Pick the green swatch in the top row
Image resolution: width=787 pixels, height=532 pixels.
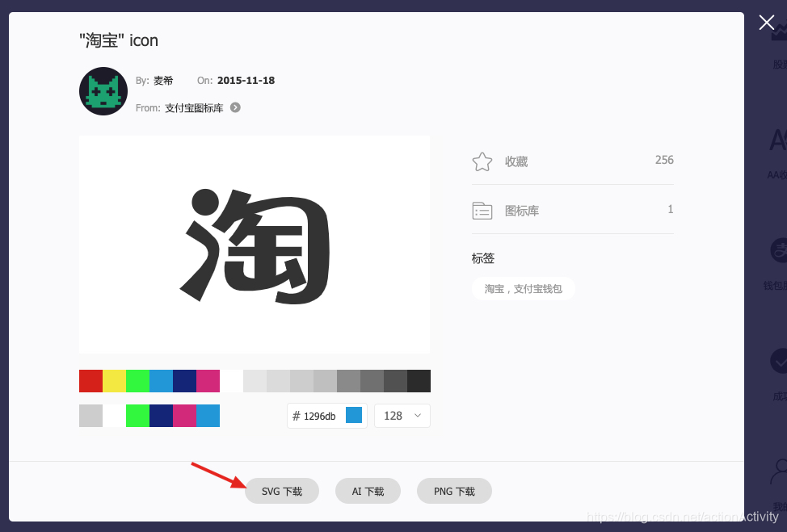pos(137,381)
